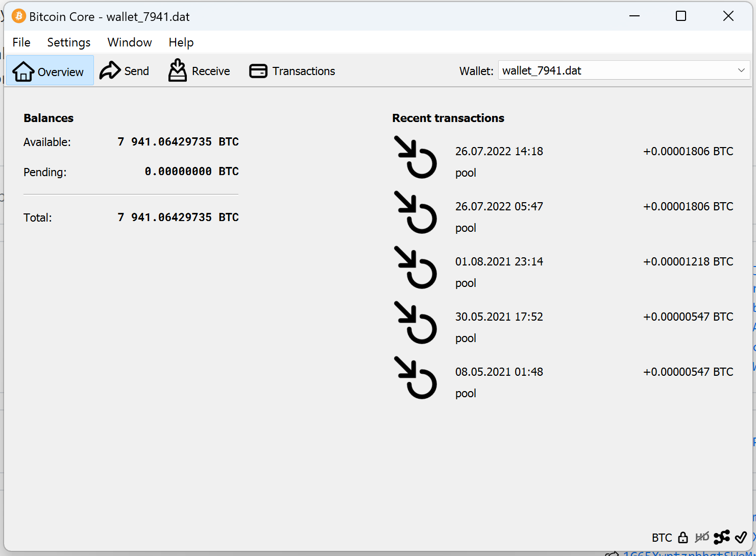
Task: Toggle network activity icon in status bar
Action: pos(722,537)
